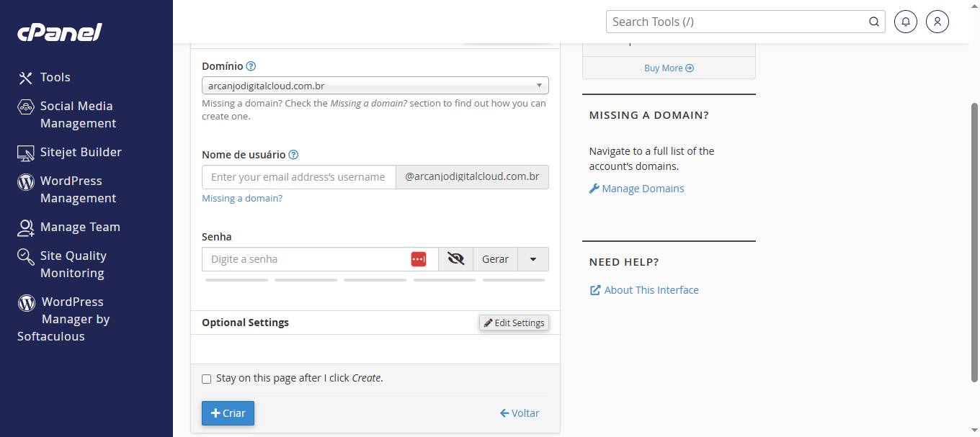The image size is (980, 437).
Task: Click the red password manager icon
Action: 419,259
